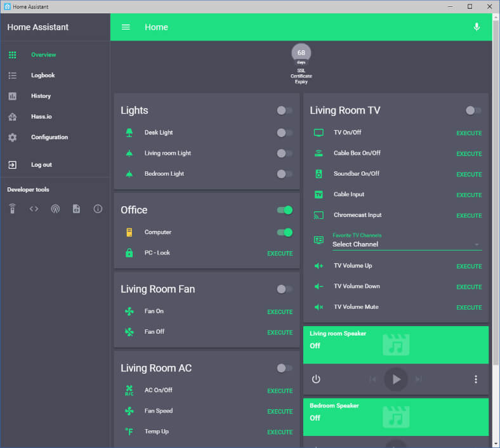500x448 pixels.
Task: Toggle the Living Room AC group switch
Action: click(x=284, y=368)
